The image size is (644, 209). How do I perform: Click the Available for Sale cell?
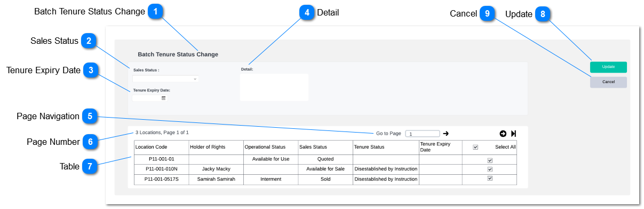click(325, 169)
